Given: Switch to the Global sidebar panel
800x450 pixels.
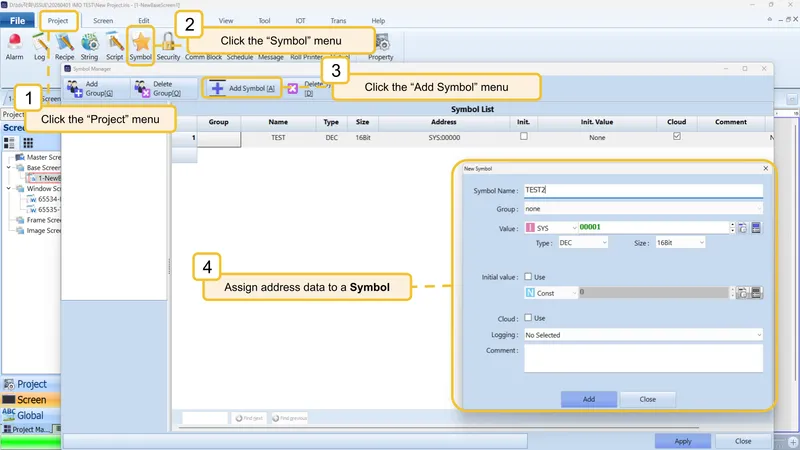Looking at the screenshot, I should point(31,415).
